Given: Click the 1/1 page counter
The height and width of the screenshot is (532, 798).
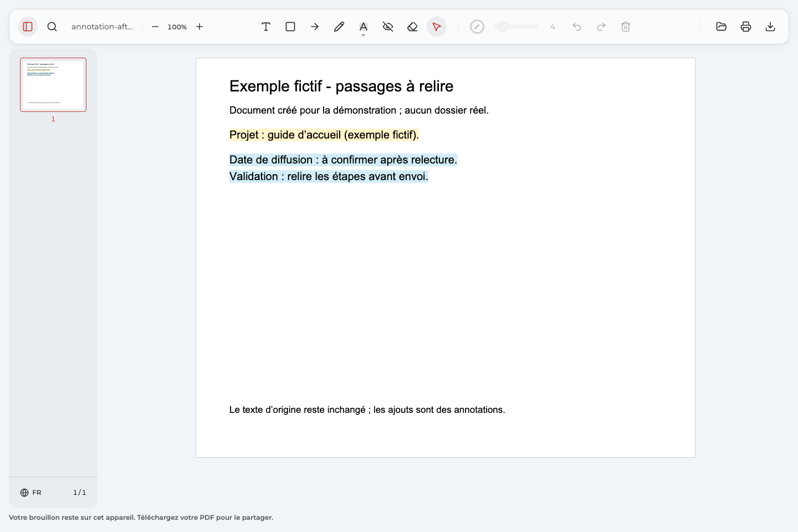Looking at the screenshot, I should [x=80, y=493].
